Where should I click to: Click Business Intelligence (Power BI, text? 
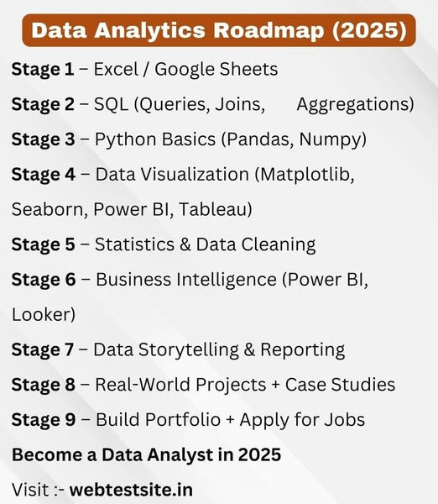point(232,280)
